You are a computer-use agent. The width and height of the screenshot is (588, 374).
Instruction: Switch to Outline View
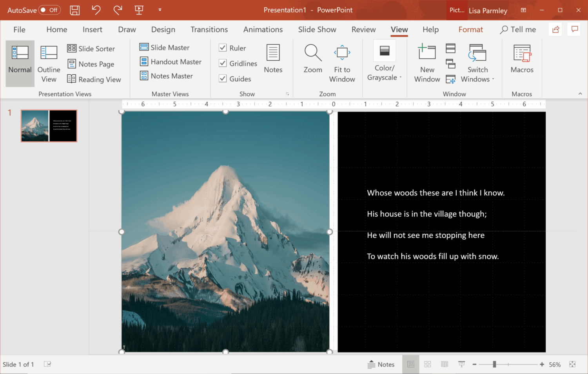[x=49, y=63]
